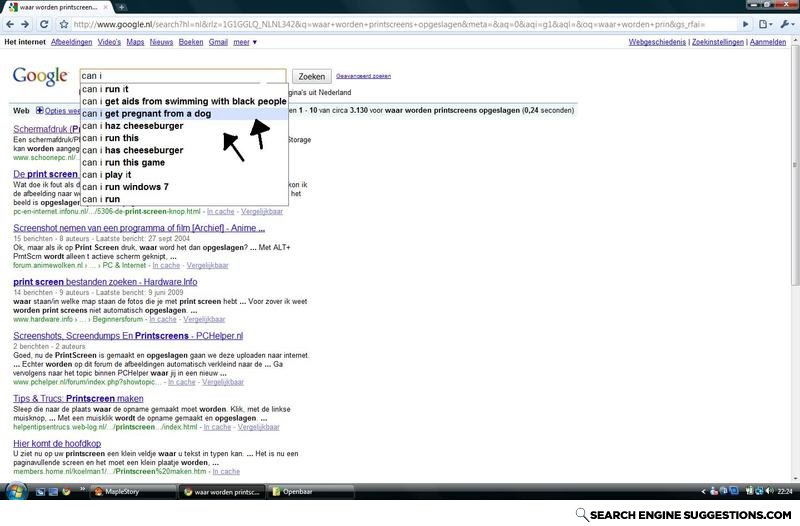Choose the last suggestion 'can i run'

tap(184, 199)
